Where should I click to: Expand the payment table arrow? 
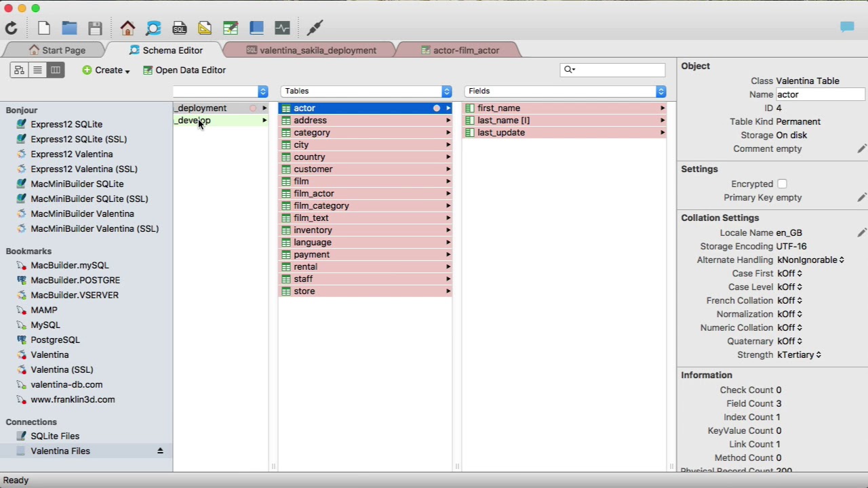[448, 254]
